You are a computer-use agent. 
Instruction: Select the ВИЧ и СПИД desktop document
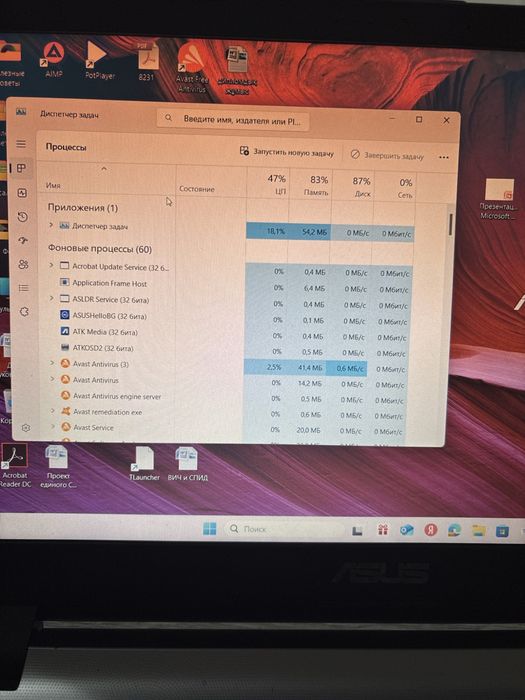click(188, 464)
